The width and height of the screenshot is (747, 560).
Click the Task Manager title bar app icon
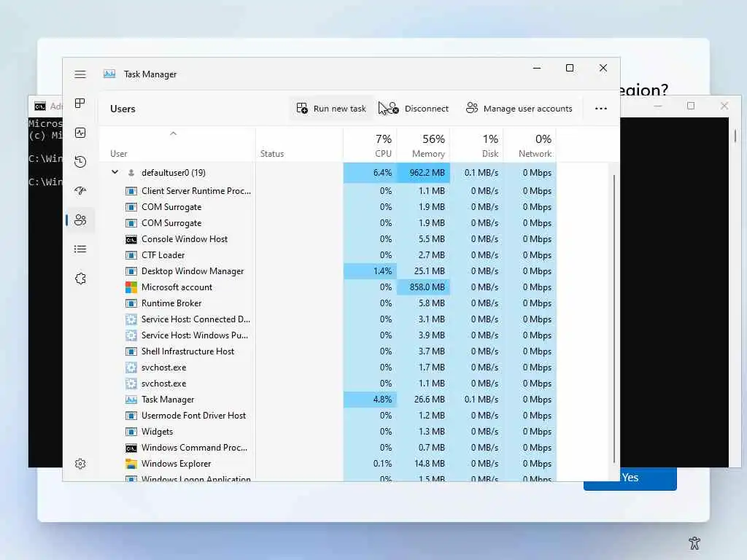point(109,74)
